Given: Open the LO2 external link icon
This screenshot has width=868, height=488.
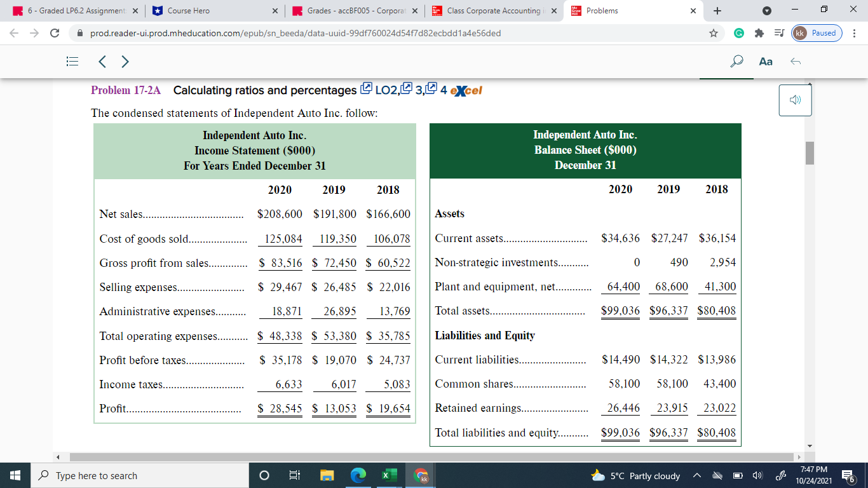Looking at the screenshot, I should (366, 89).
